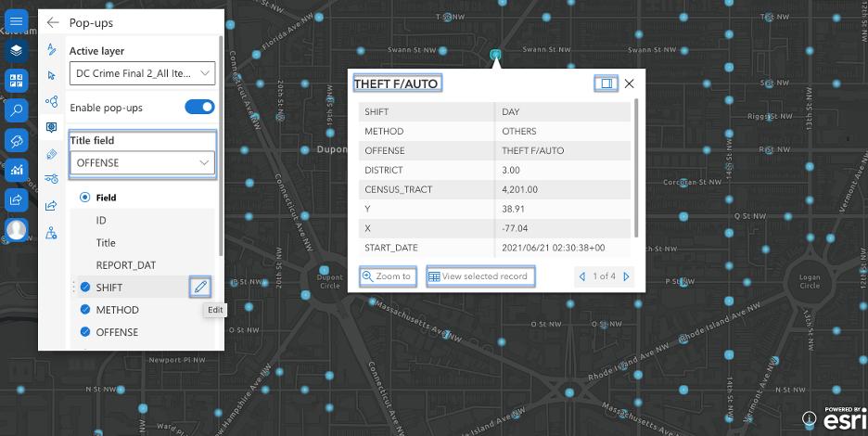Image resolution: width=868 pixels, height=436 pixels.
Task: Close the THEFT F/AUTO pop-up
Action: coord(629,83)
